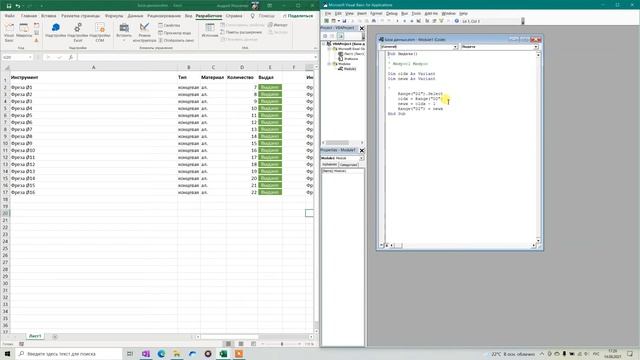
Task: Click the Macros icon in Excel ribbon
Action: point(24,29)
